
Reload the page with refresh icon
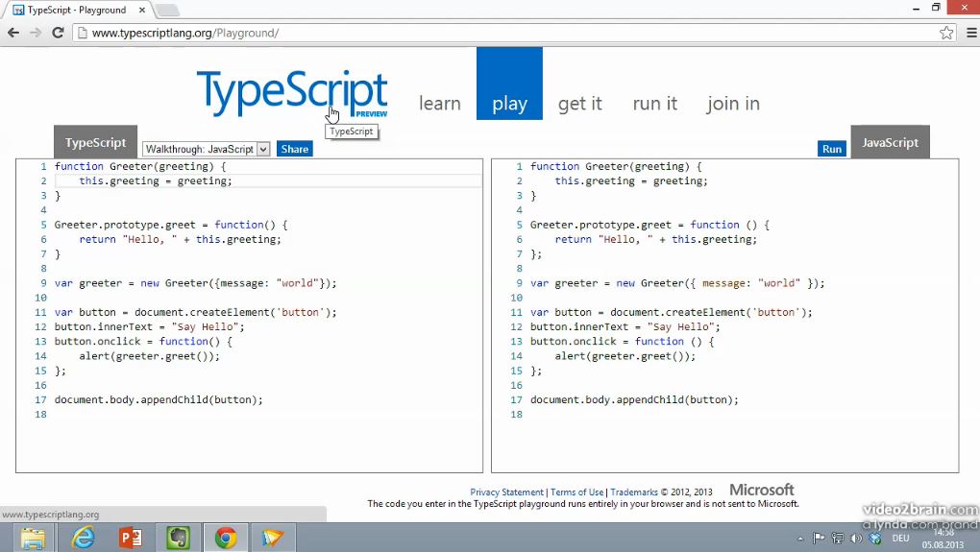pyautogui.click(x=58, y=33)
